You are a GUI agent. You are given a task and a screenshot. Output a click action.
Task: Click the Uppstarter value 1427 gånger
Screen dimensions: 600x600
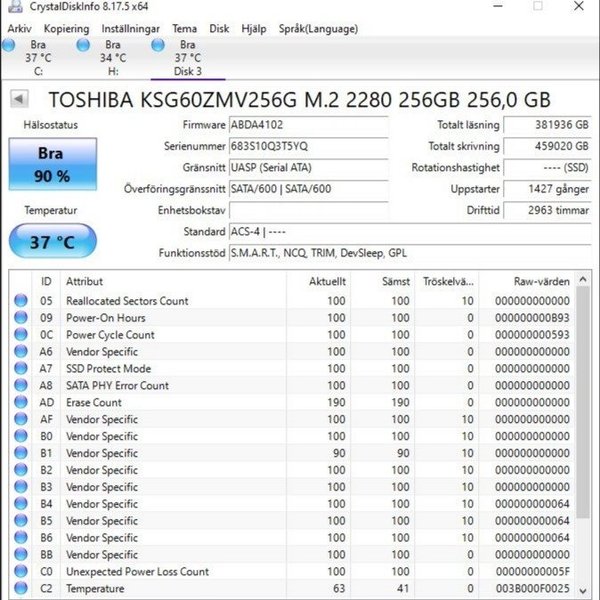[548, 189]
